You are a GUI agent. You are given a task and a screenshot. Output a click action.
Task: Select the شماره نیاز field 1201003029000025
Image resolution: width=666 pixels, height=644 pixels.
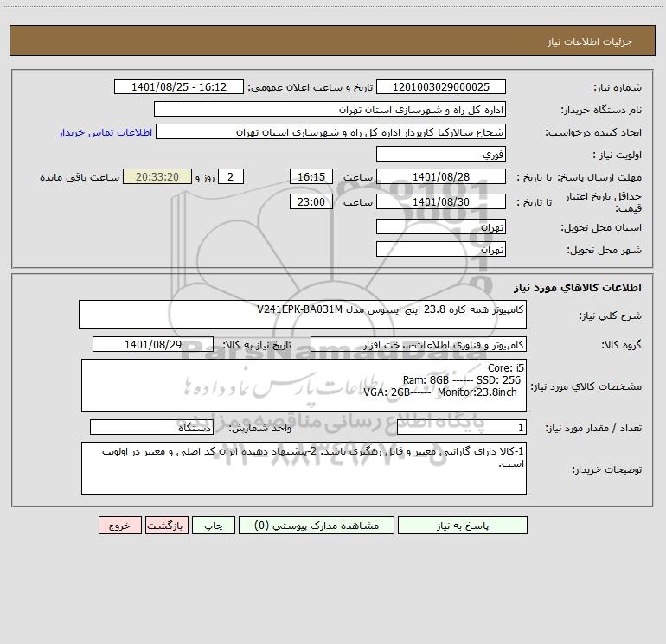(441, 86)
